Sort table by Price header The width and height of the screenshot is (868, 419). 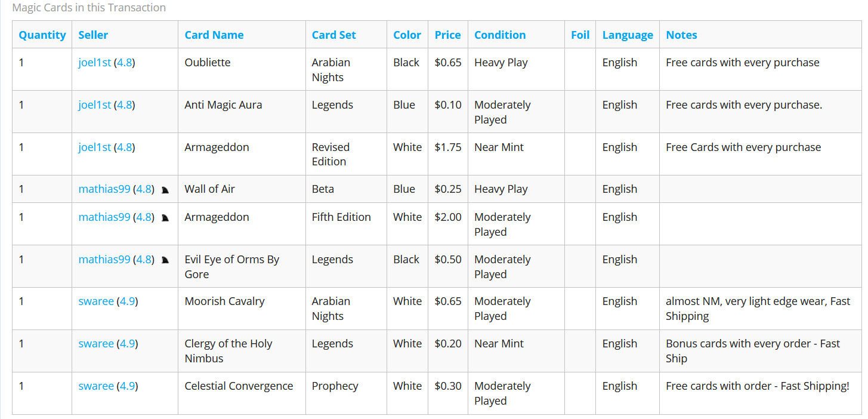447,35
